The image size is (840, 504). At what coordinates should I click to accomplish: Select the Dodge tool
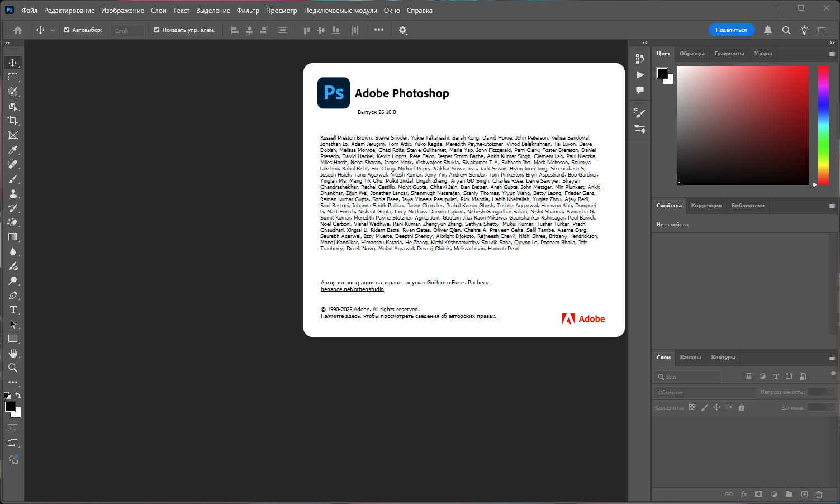click(13, 280)
